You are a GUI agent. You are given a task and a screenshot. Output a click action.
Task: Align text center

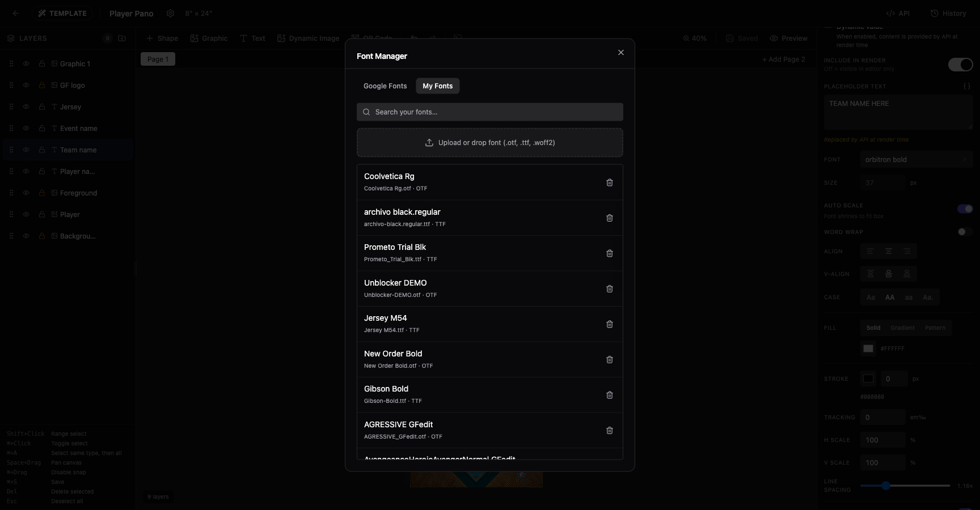[x=889, y=251]
